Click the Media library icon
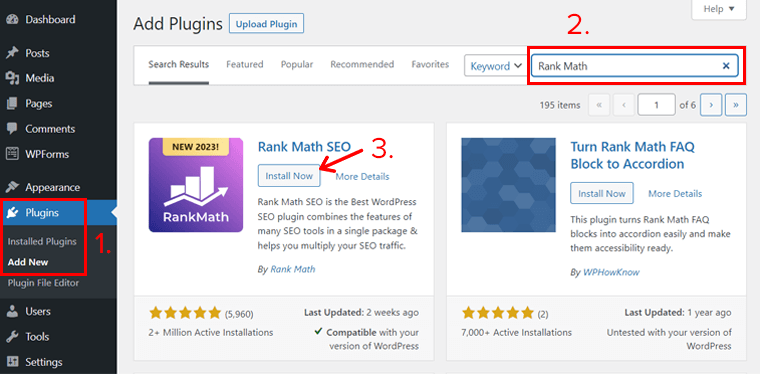 pyautogui.click(x=12, y=78)
